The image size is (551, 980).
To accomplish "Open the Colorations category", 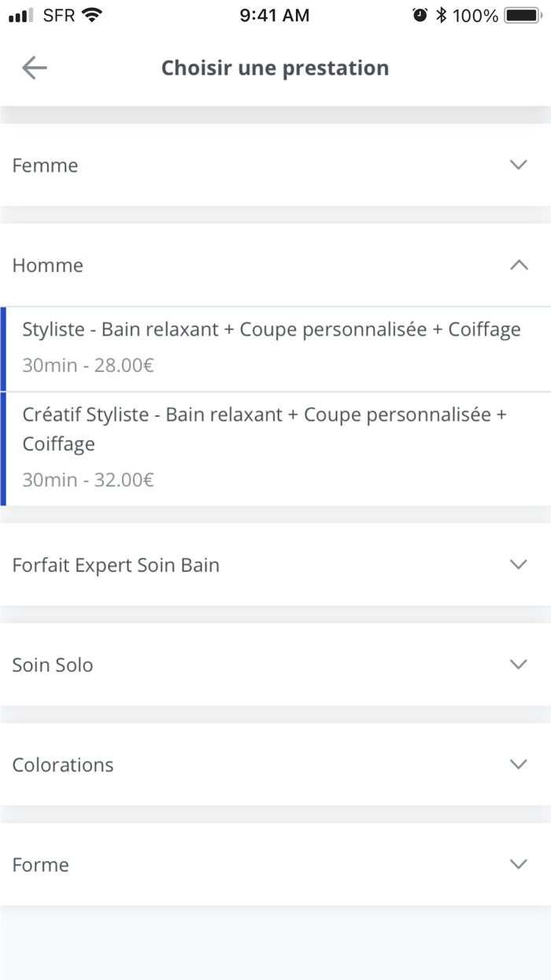I will tap(275, 764).
